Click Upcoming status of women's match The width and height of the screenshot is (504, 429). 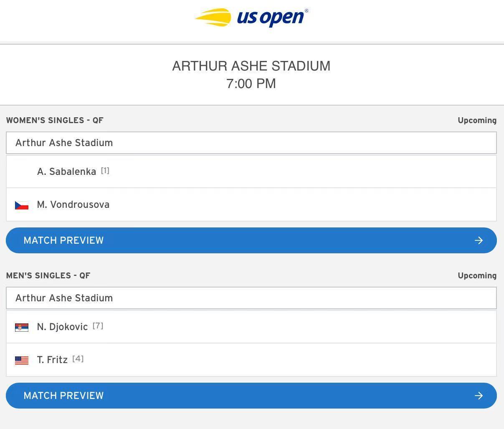click(x=477, y=121)
